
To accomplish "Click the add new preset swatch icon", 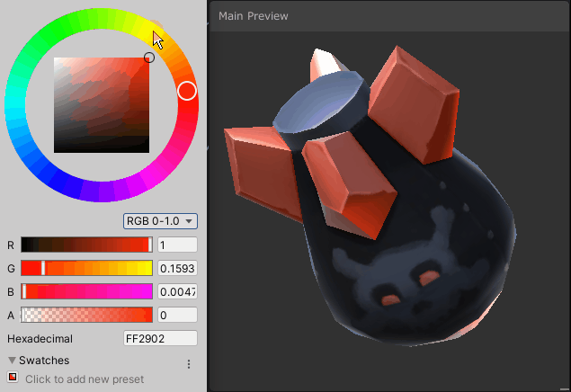I will pos(13,378).
